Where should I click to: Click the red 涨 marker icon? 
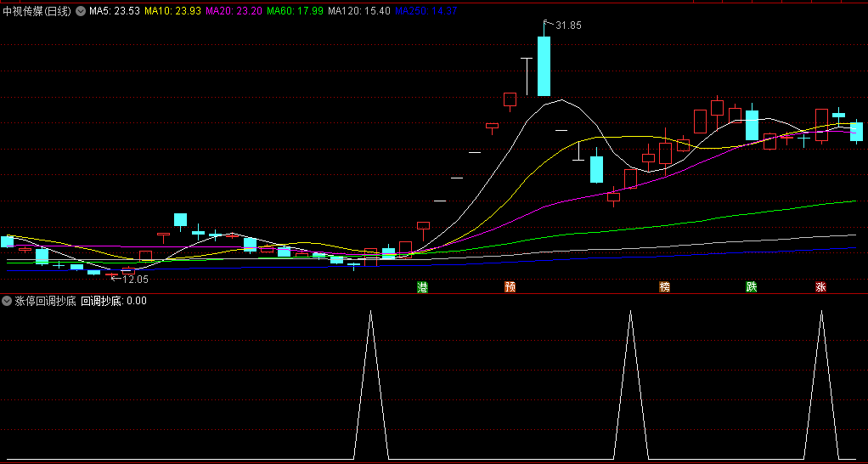[820, 287]
